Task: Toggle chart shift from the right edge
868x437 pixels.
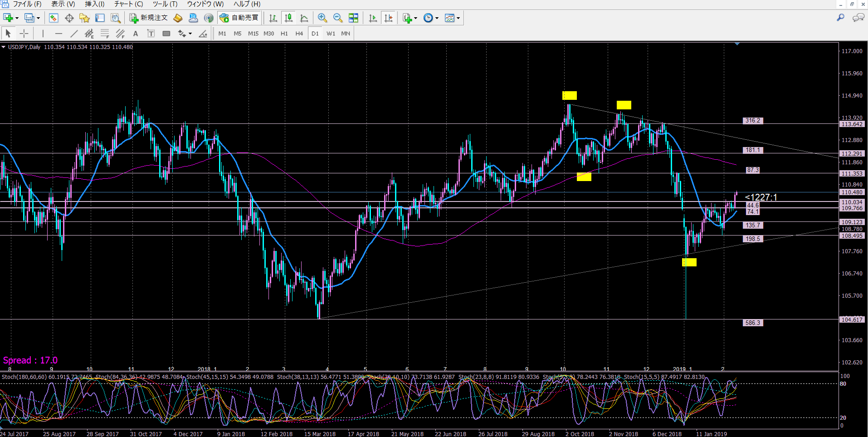Action: point(389,18)
